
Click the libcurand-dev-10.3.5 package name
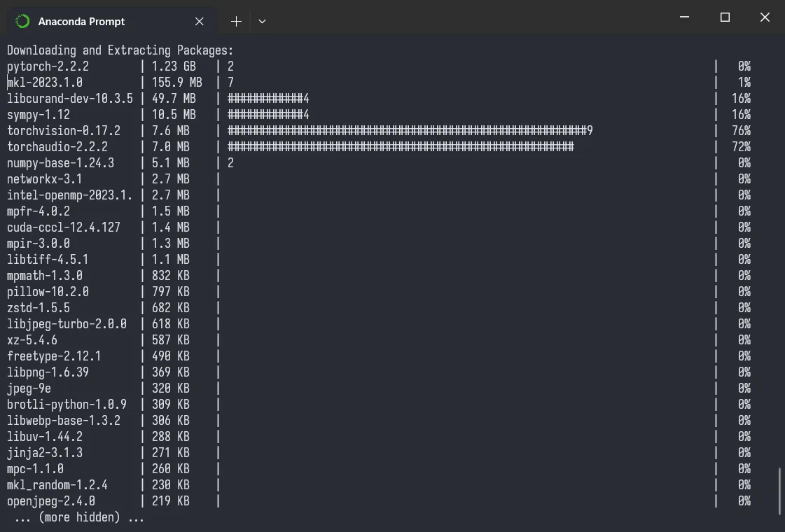70,99
